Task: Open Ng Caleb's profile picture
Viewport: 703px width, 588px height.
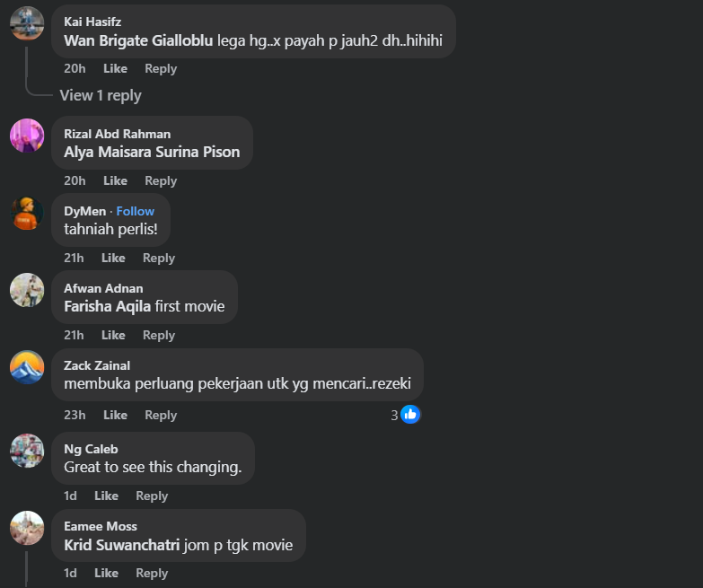Action: [x=27, y=451]
